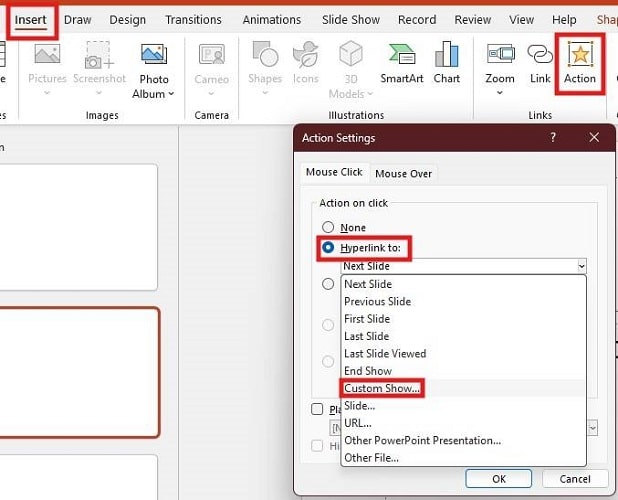This screenshot has width=618, height=500.
Task: Select the highlighted slide thumbnail
Action: 79,372
